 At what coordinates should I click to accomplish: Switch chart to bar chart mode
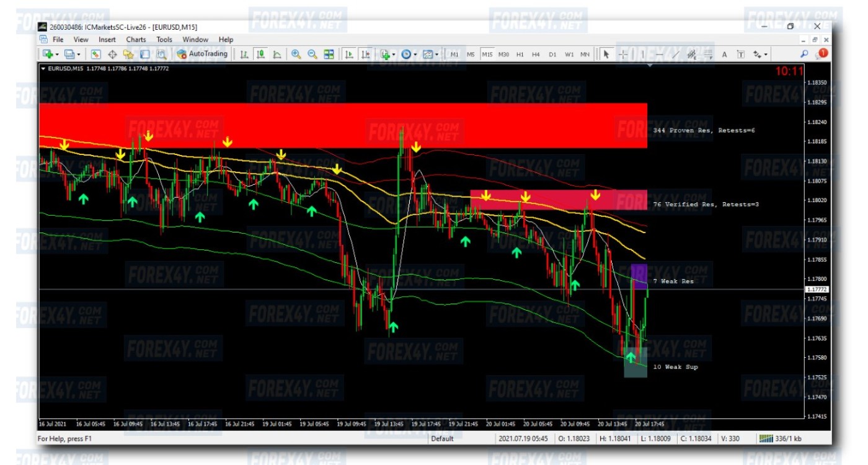244,55
